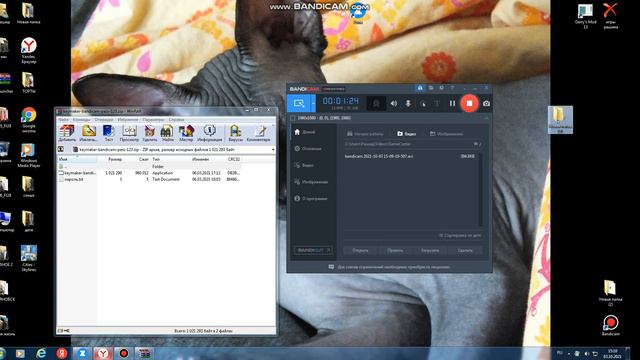Sort WinRAR files by Имя column
Screen dimensions: 640x360
77,159
